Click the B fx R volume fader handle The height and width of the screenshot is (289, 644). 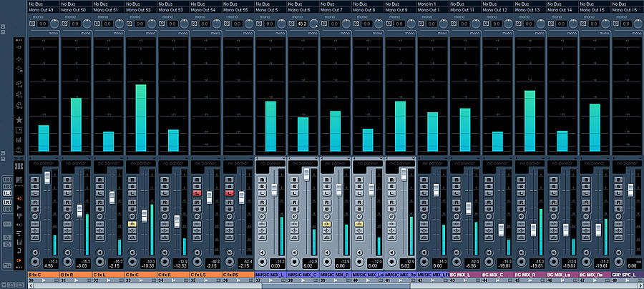pyautogui.click(x=79, y=211)
